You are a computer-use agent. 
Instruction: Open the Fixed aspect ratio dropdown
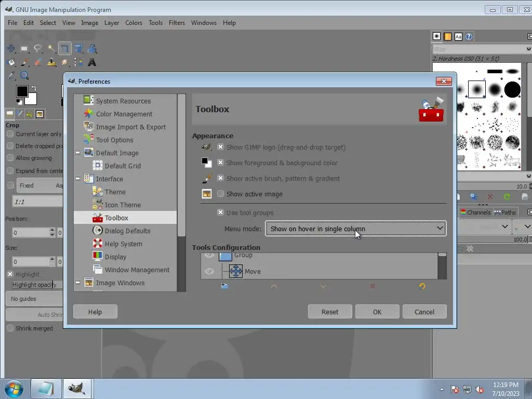[40, 185]
